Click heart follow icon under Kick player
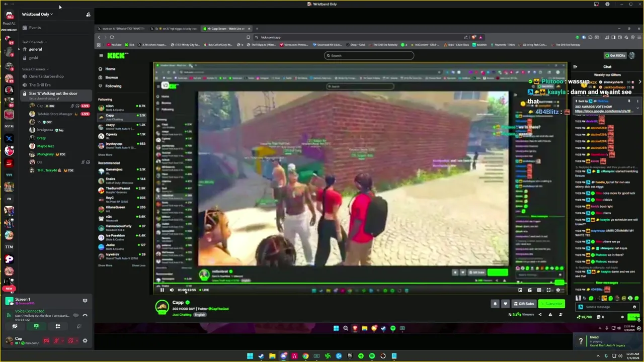 pos(505,304)
